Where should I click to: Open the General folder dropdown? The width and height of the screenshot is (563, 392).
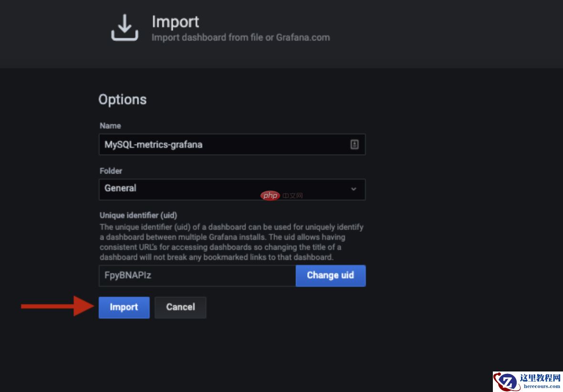click(x=232, y=189)
